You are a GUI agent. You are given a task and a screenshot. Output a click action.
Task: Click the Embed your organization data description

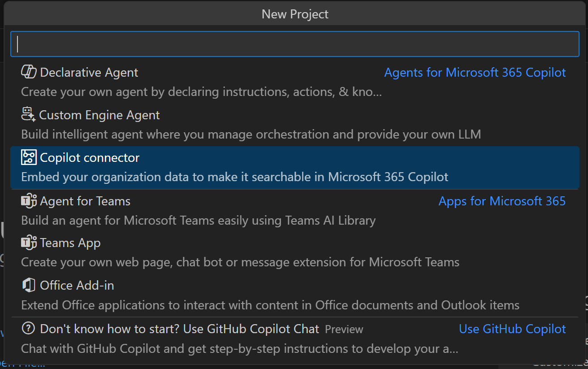click(x=235, y=177)
